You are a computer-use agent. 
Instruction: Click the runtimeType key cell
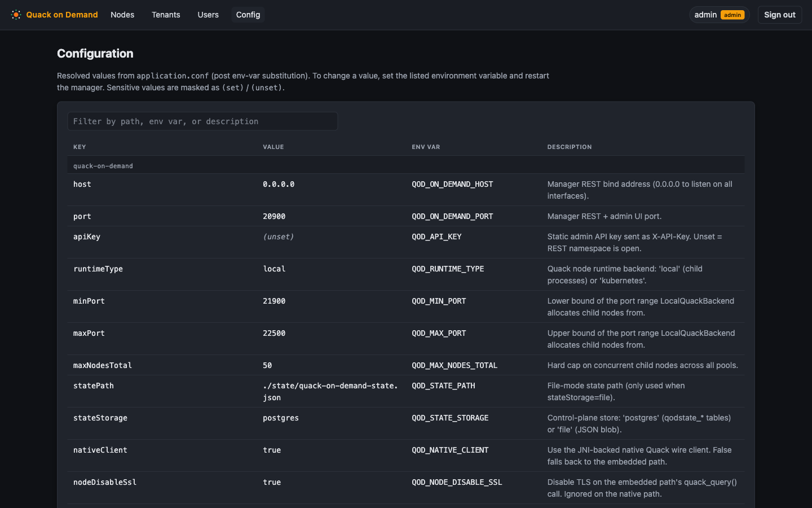[98, 269]
